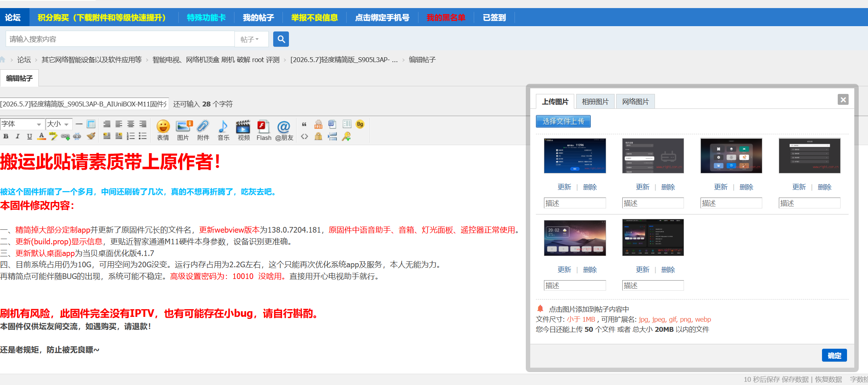This screenshot has height=385, width=868.
Task: Click 点击绑定手机号 in the nav bar
Action: [382, 17]
